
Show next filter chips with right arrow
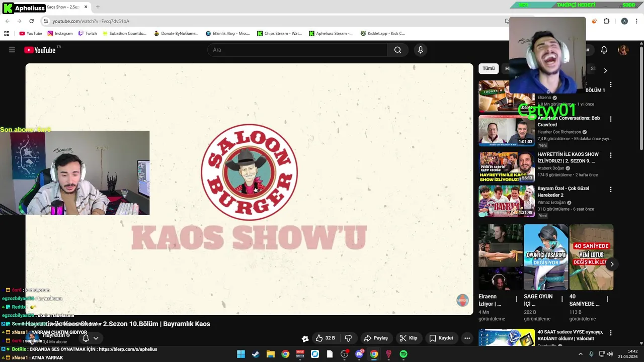(605, 71)
